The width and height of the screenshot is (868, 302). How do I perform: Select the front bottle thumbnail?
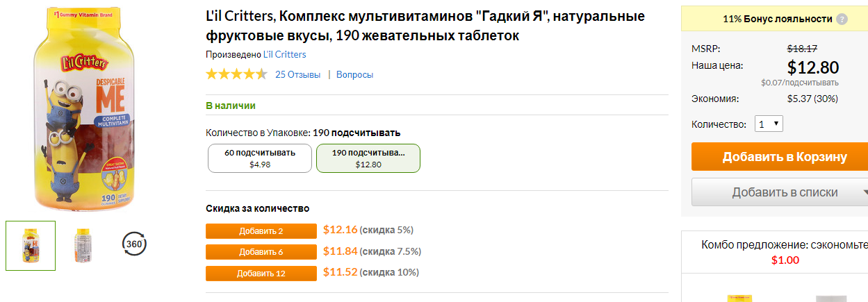pos(31,245)
